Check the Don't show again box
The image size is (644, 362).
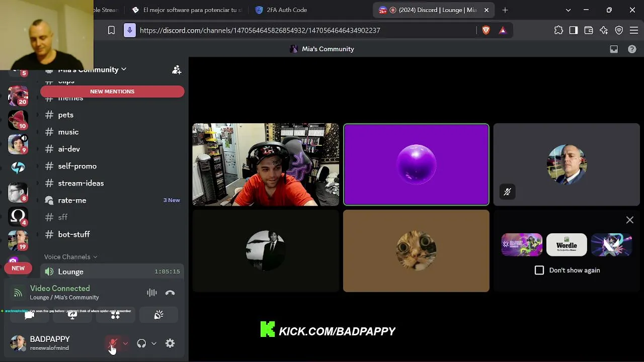coord(539,270)
